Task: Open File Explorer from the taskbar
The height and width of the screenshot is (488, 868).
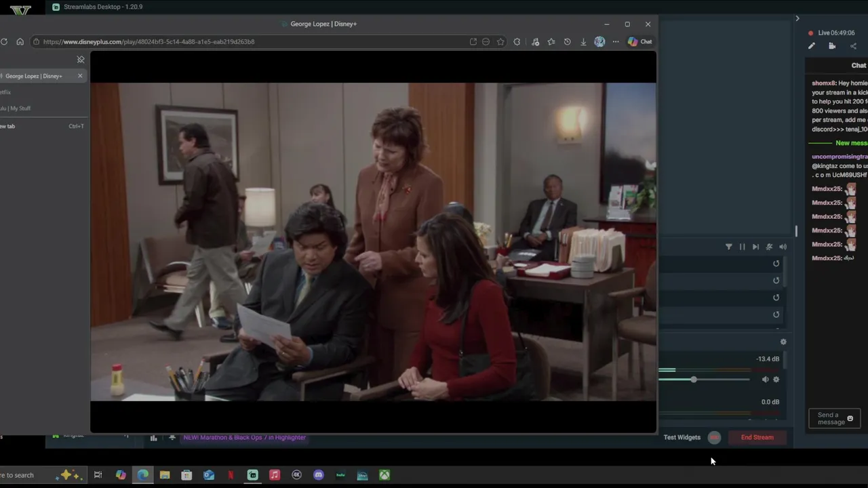Action: point(165,475)
